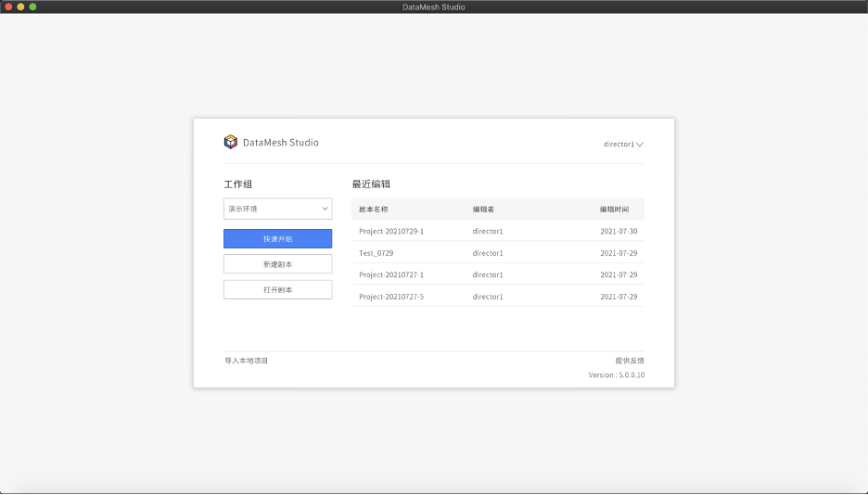Expand the 演示环境 workgroup dropdown
Image resolution: width=868 pixels, height=495 pixels.
click(278, 209)
